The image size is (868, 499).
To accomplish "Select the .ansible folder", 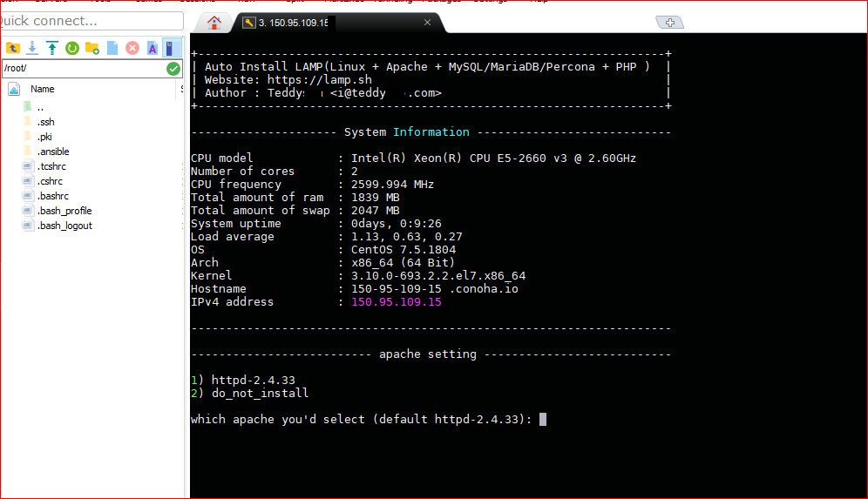I will (53, 152).
